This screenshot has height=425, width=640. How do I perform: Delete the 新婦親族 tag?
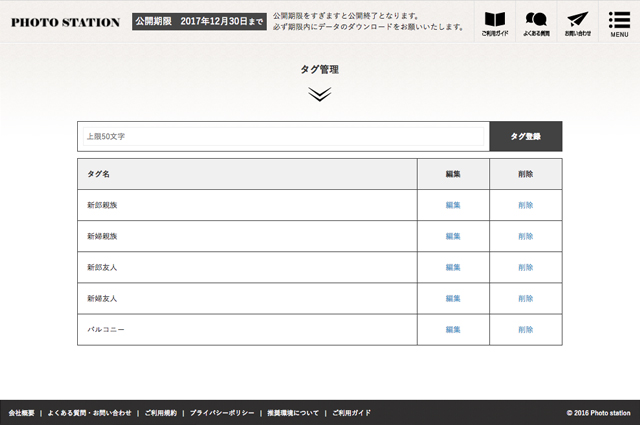(x=525, y=236)
